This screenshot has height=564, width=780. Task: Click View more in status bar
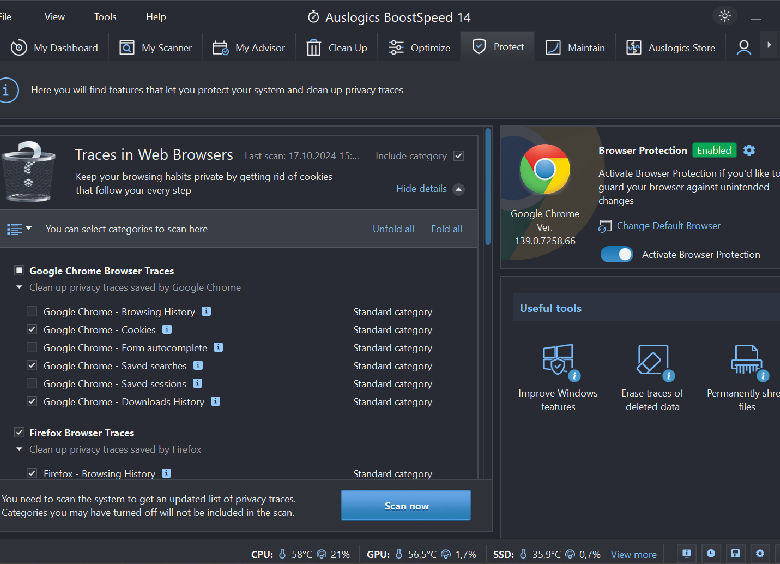click(633, 555)
